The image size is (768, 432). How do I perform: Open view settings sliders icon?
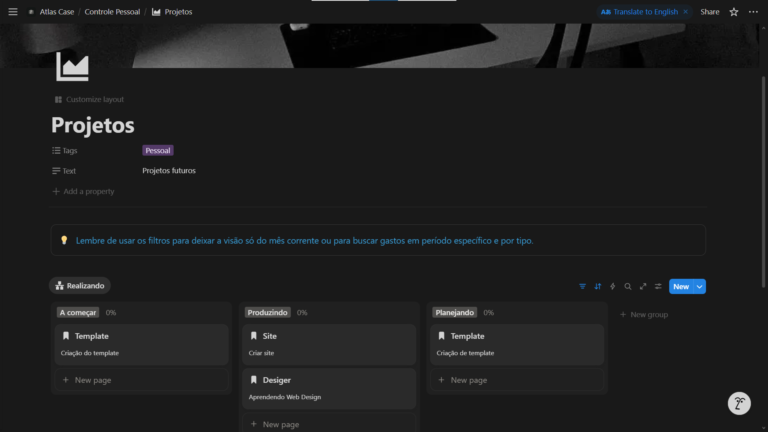coord(658,286)
